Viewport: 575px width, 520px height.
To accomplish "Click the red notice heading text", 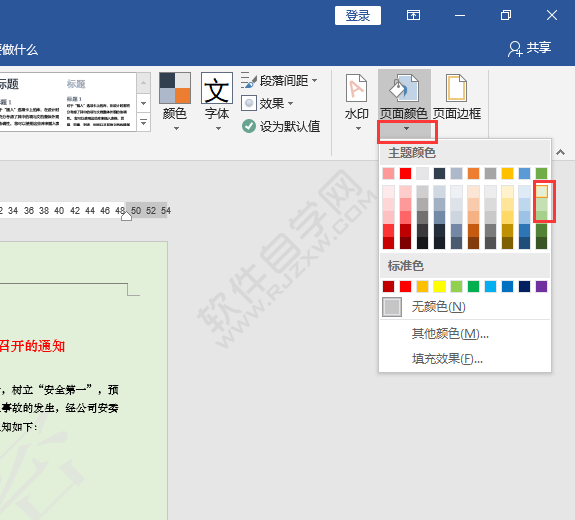I will coord(32,346).
